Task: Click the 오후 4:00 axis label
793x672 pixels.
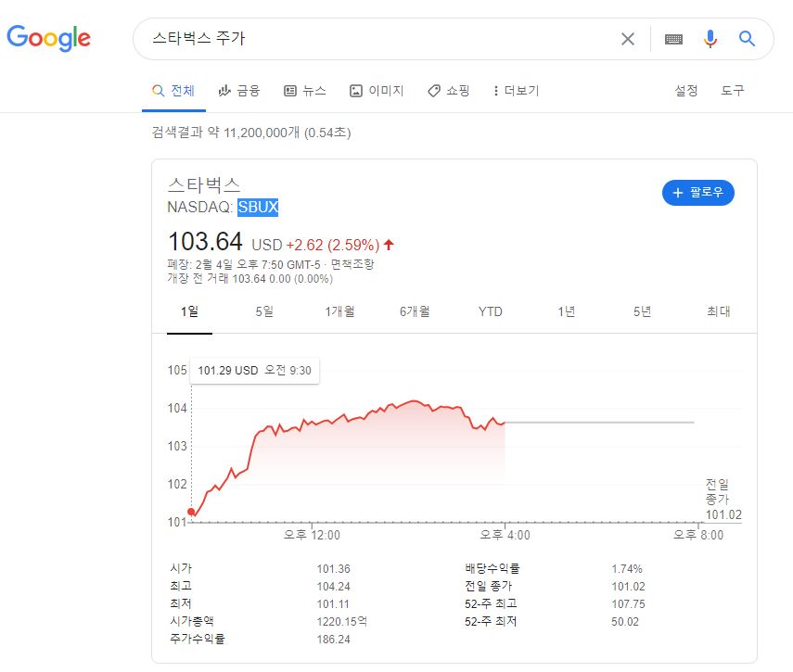Action: tap(505, 535)
